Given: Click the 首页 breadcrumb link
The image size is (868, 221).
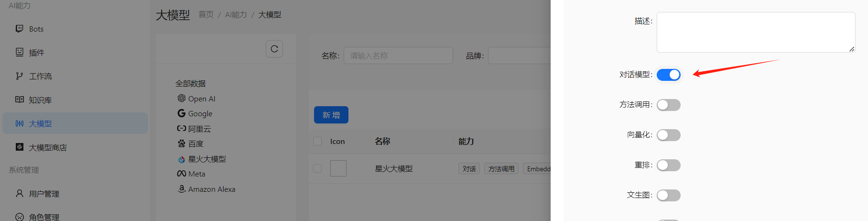Looking at the screenshot, I should tap(206, 15).
